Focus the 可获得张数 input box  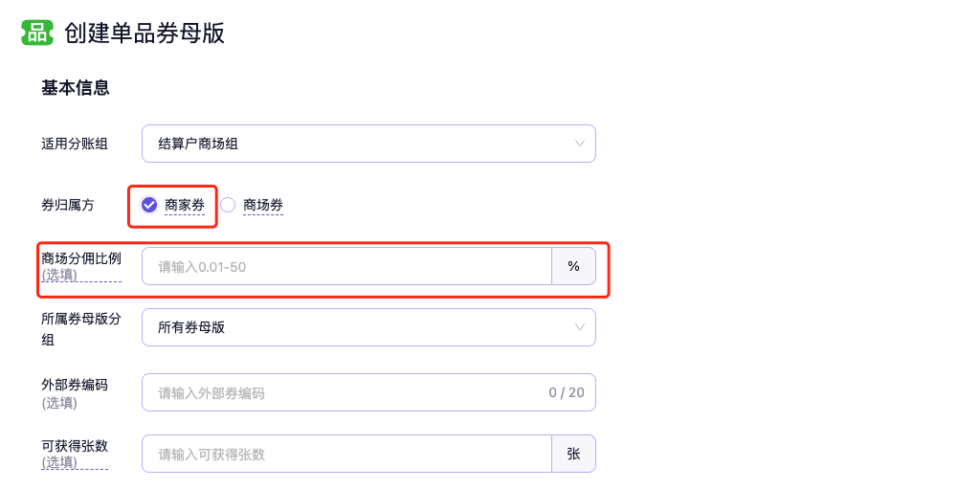point(346,455)
